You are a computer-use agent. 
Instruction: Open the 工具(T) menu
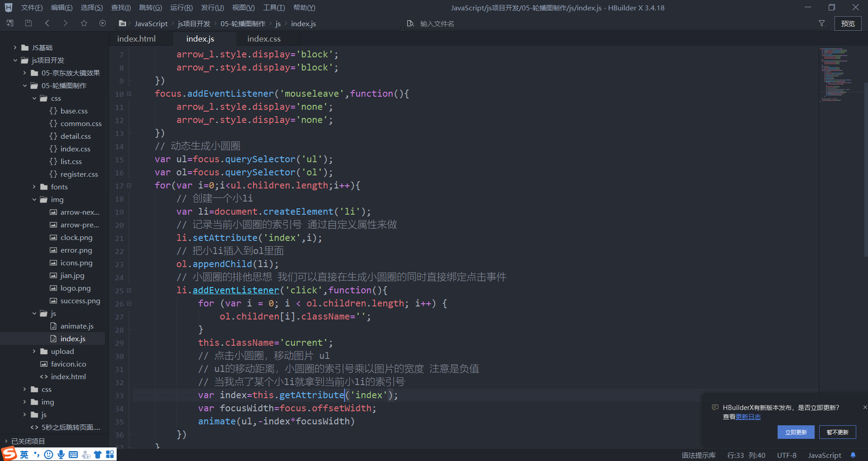coord(274,7)
